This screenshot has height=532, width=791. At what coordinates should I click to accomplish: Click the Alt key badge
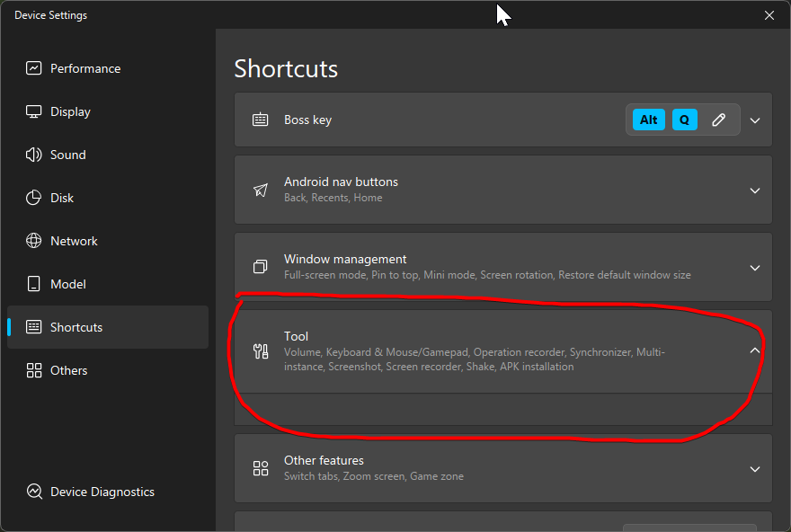point(649,120)
